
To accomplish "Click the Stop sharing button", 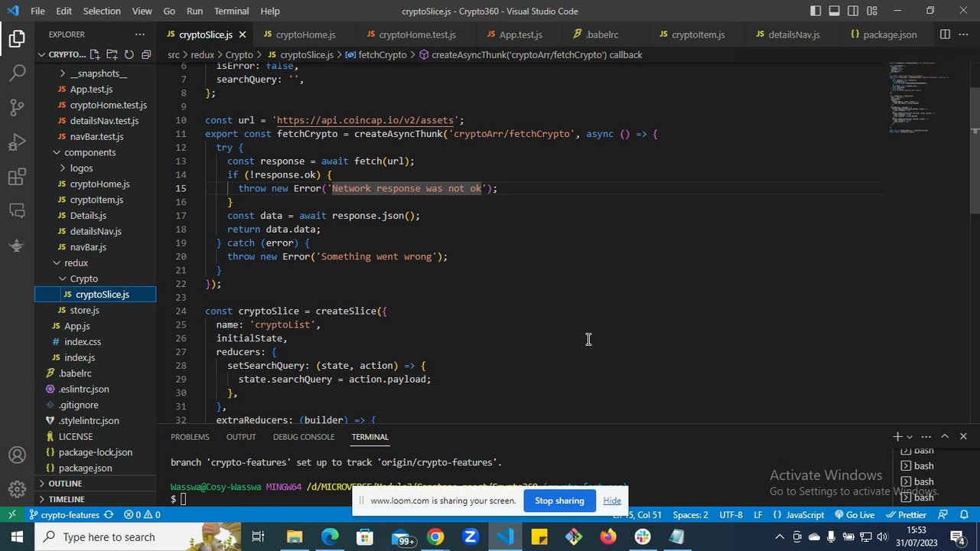I will pos(558,500).
